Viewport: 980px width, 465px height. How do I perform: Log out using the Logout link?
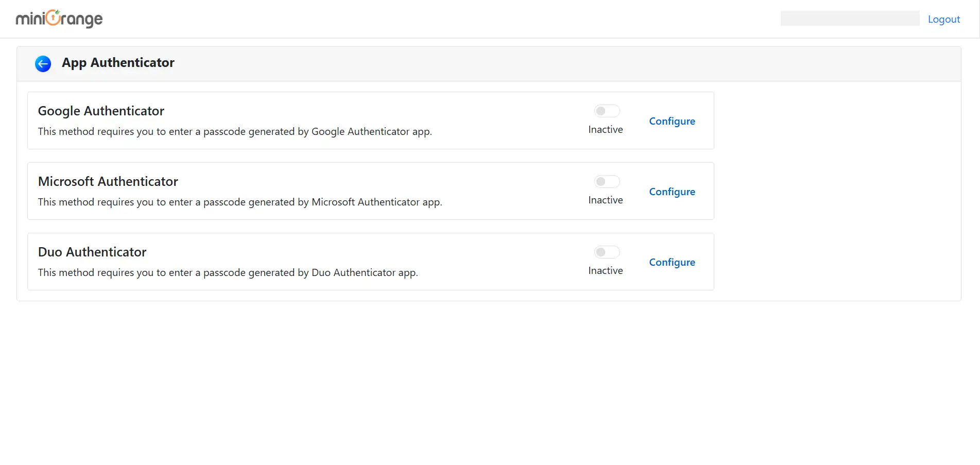pyautogui.click(x=944, y=19)
